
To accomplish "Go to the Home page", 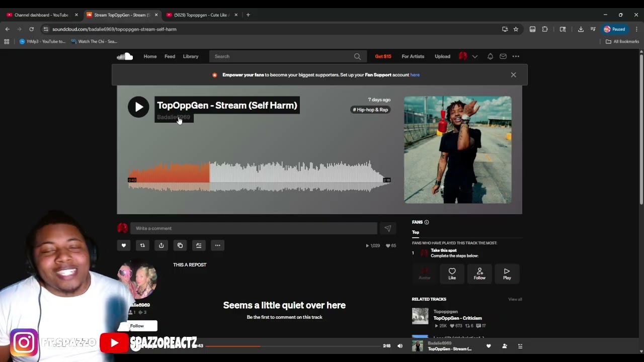I will [x=150, y=56].
